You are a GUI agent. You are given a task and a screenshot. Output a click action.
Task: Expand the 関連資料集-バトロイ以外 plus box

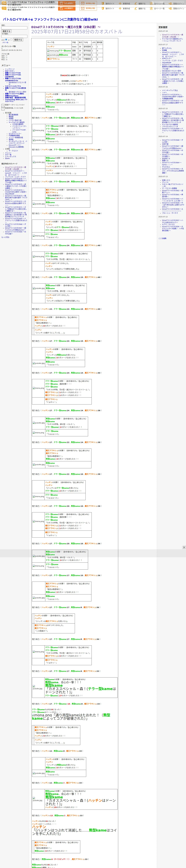(3, 109)
